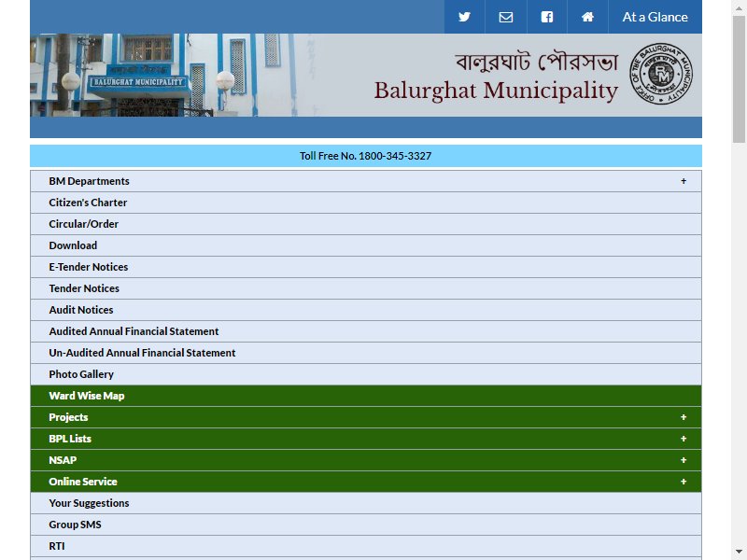
Task: Open the At a Glance link
Action: coord(655,17)
